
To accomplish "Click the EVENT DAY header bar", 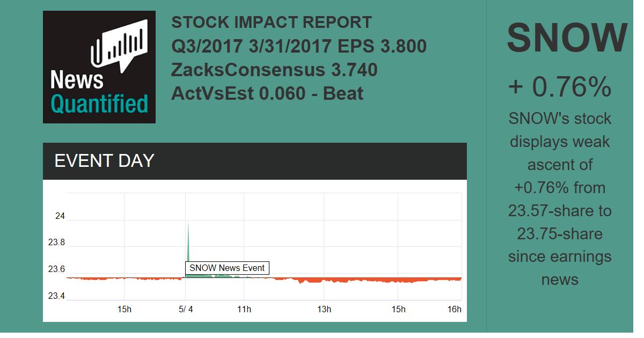I will [x=254, y=161].
